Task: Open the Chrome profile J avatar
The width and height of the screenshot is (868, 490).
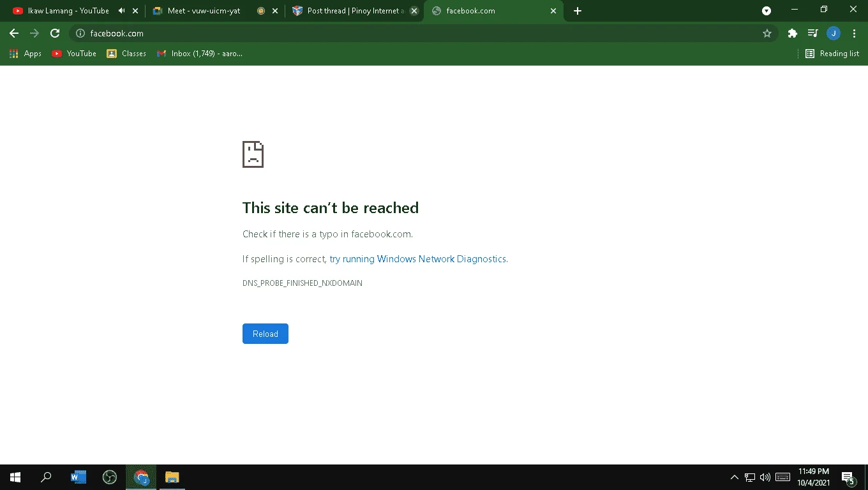Action: (833, 33)
